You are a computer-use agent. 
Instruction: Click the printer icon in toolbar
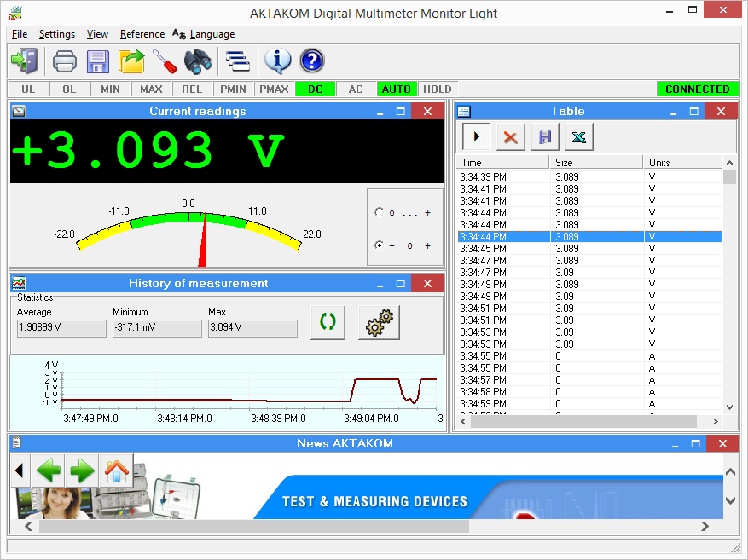click(65, 61)
